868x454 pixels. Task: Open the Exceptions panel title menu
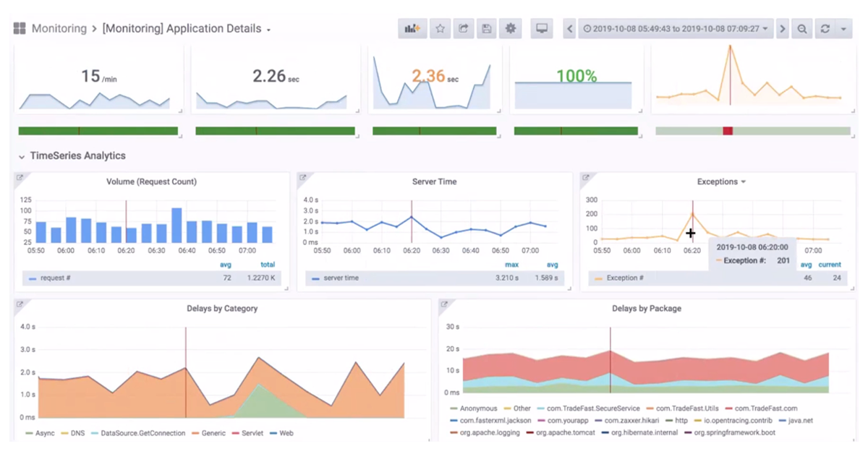(721, 181)
